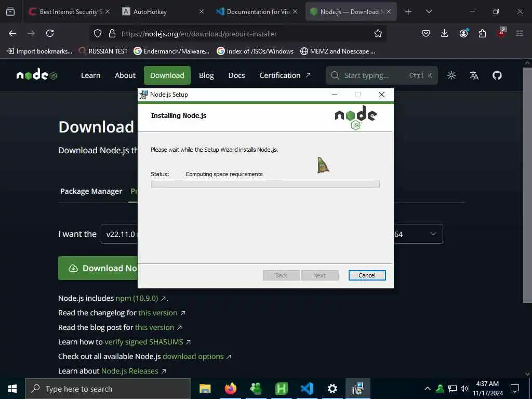Open the Firefox hamburger menu

pyautogui.click(x=520, y=33)
